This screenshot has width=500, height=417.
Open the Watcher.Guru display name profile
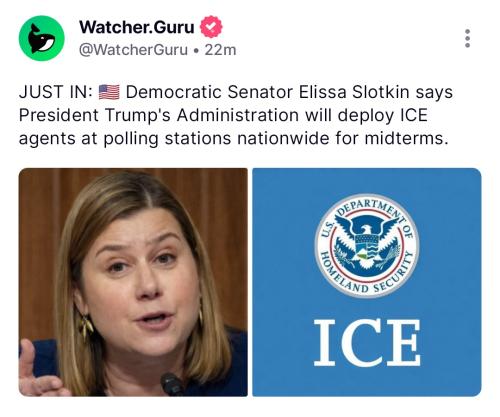[137, 27]
